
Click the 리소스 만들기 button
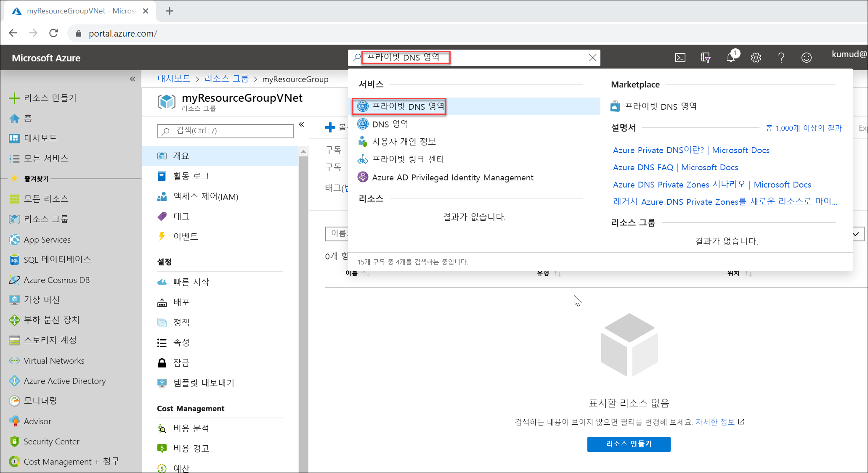tap(629, 444)
